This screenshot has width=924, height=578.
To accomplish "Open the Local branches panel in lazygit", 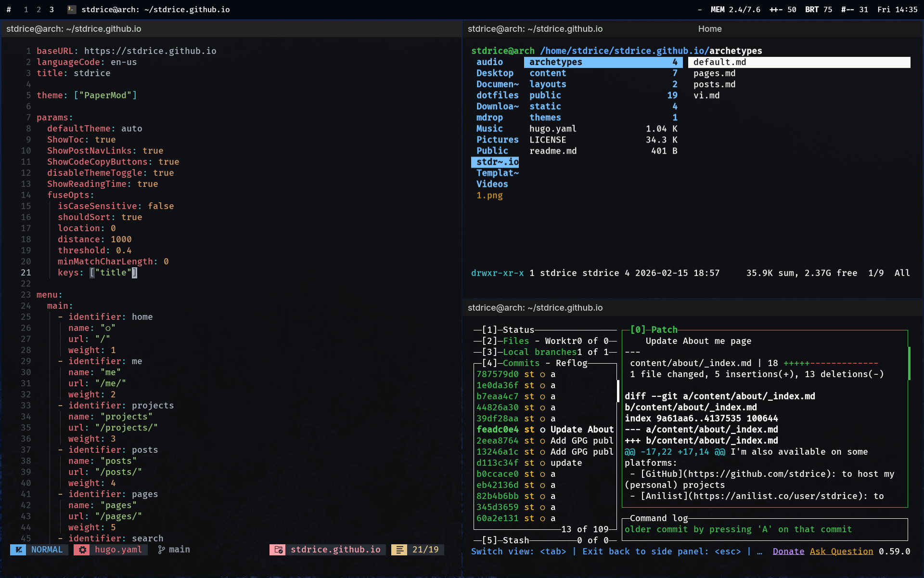I will pyautogui.click(x=545, y=352).
